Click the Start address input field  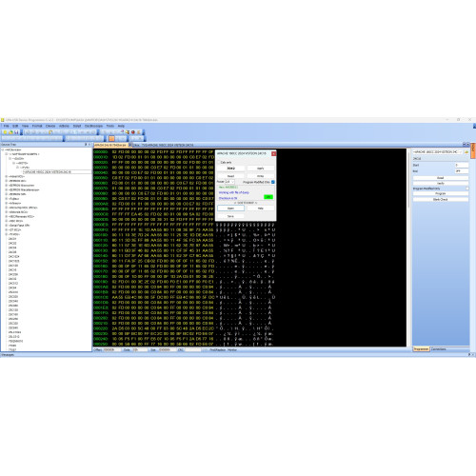click(462, 165)
